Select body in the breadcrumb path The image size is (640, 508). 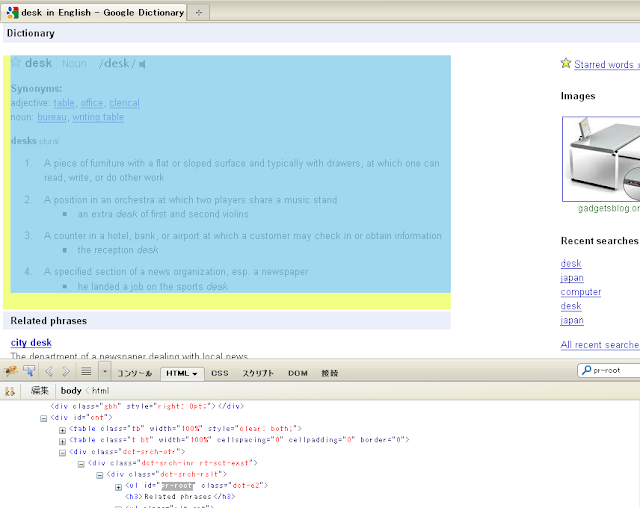click(71, 391)
